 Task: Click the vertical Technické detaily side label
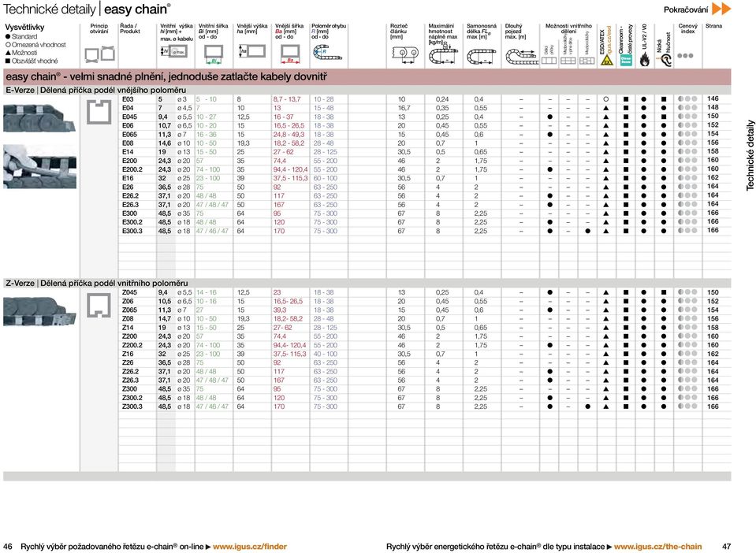750,155
